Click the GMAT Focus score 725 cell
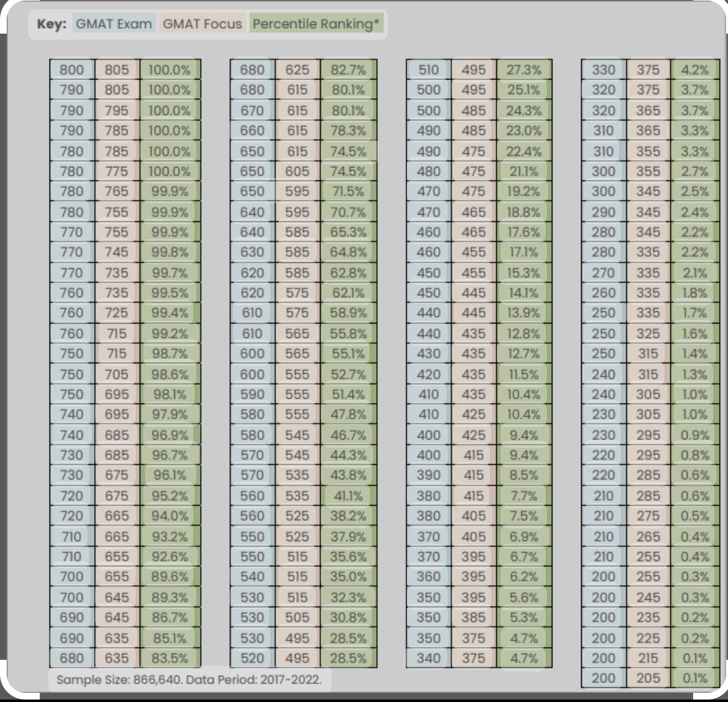The image size is (728, 702). (x=117, y=312)
